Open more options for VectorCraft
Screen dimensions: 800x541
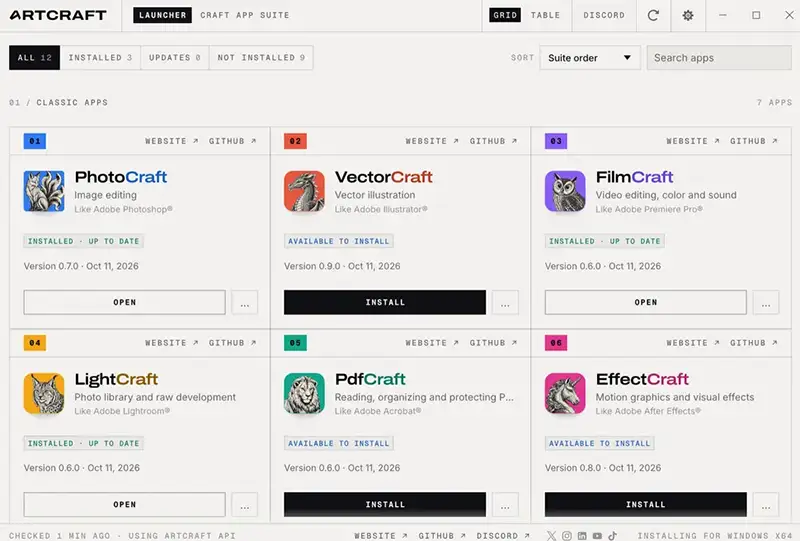pos(505,302)
